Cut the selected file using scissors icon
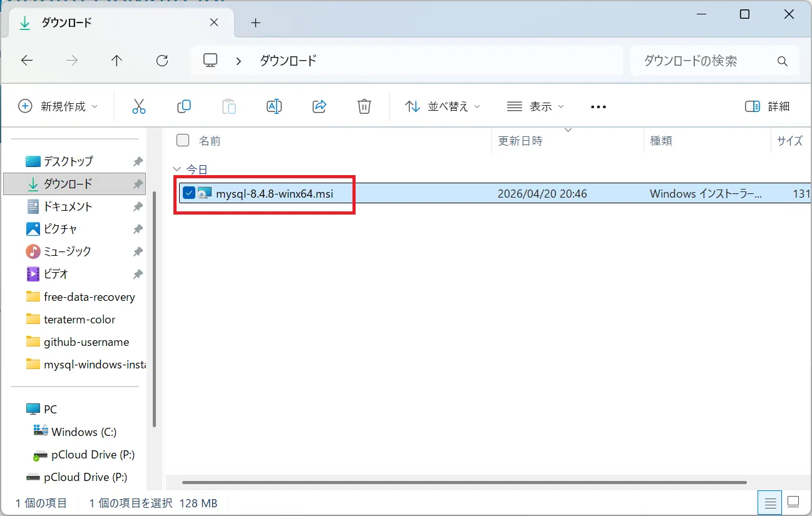The image size is (812, 516). pos(139,106)
